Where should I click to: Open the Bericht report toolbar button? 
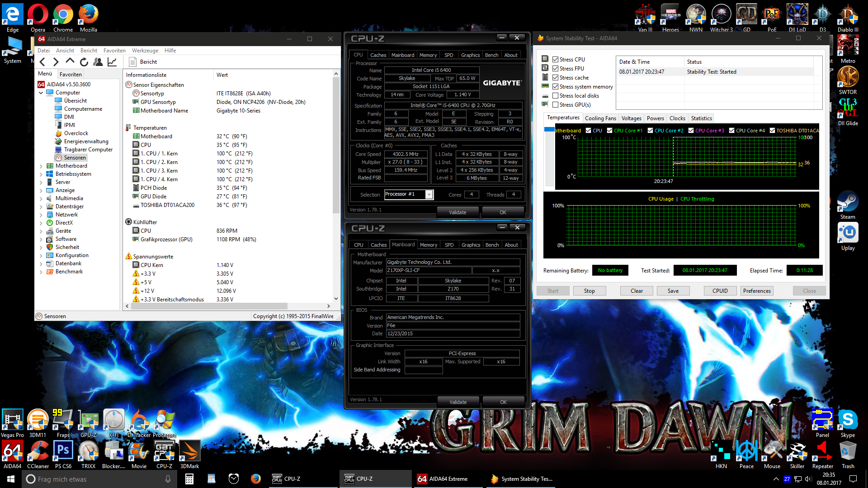coord(143,62)
